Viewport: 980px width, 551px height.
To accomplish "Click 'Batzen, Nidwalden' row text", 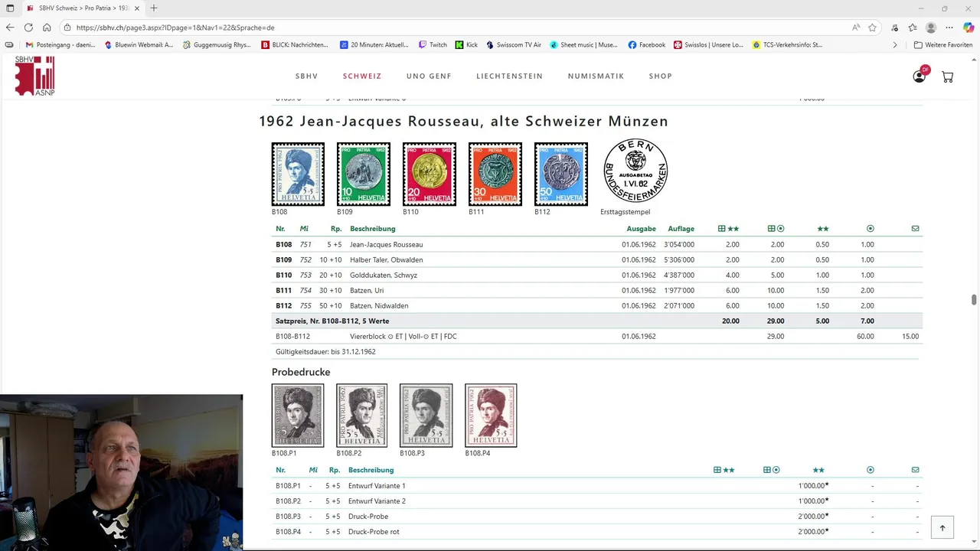I will [x=379, y=306].
